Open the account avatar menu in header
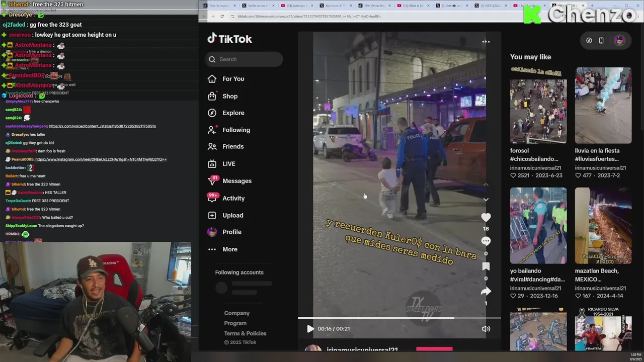 (x=619, y=41)
